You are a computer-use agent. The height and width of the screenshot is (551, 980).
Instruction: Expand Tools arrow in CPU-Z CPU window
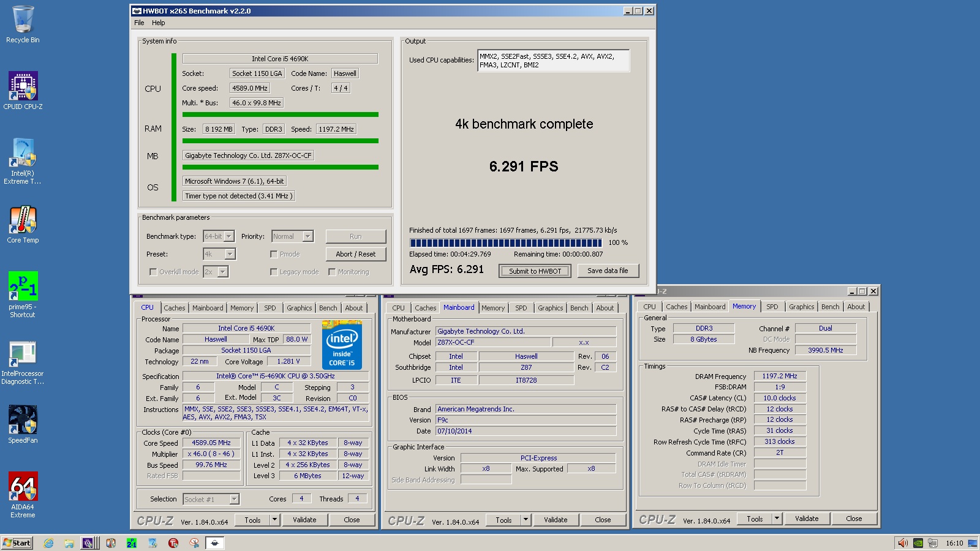274,520
